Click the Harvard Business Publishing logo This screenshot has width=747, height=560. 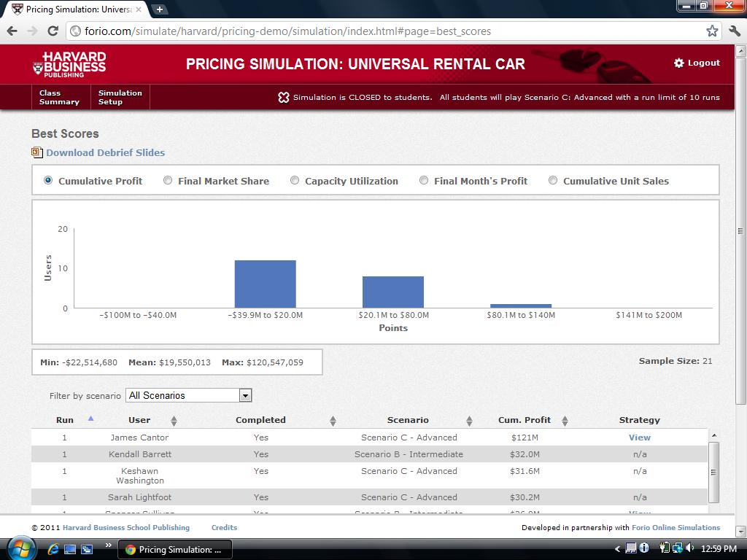(69, 65)
